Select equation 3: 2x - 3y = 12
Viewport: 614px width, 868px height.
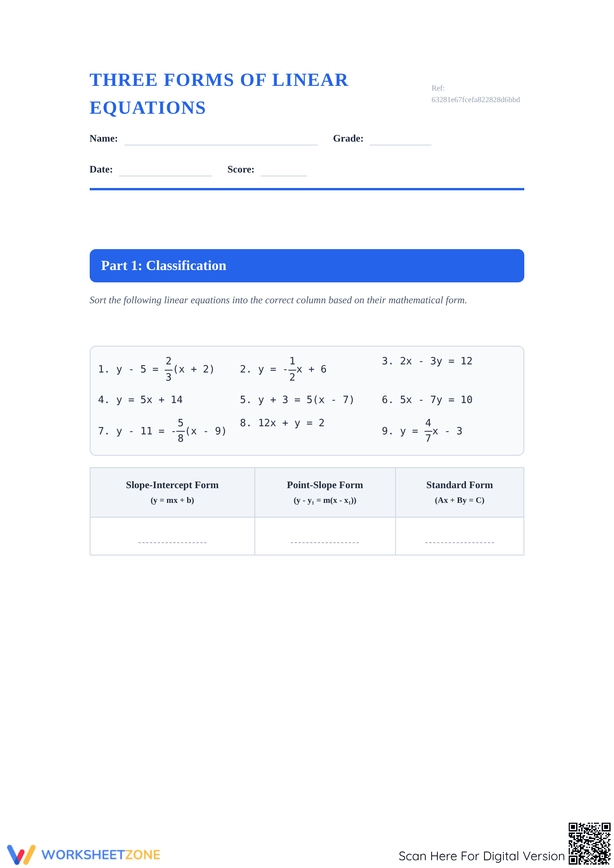tap(427, 361)
